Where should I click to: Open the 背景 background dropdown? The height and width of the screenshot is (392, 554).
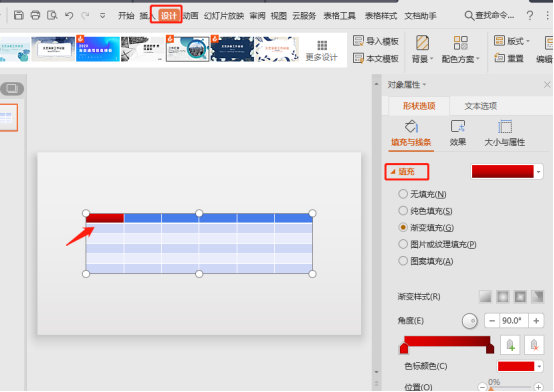coord(422,49)
